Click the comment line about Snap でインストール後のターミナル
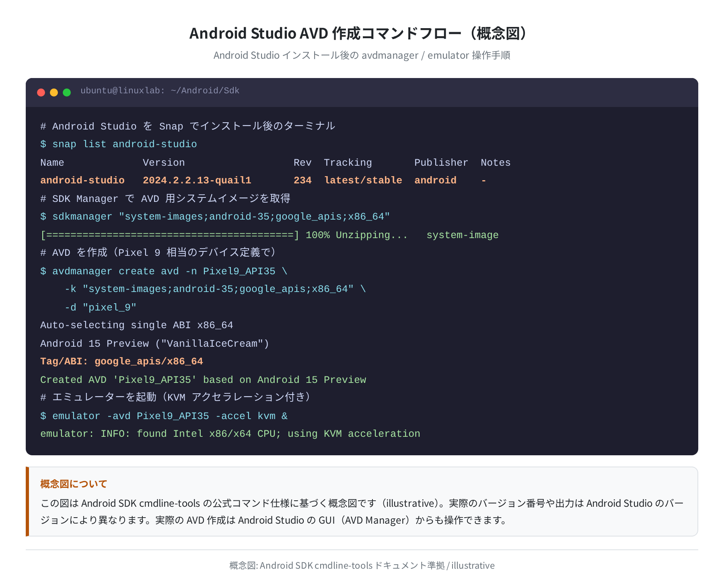724x588 pixels. [188, 126]
